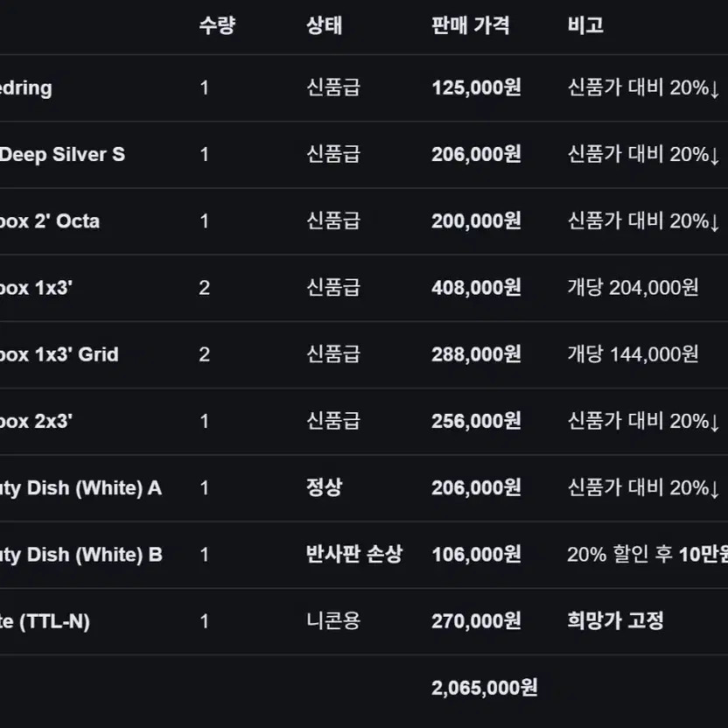This screenshot has width=728, height=728.
Task: Select the Deep Silver S item name
Action: tap(62, 155)
